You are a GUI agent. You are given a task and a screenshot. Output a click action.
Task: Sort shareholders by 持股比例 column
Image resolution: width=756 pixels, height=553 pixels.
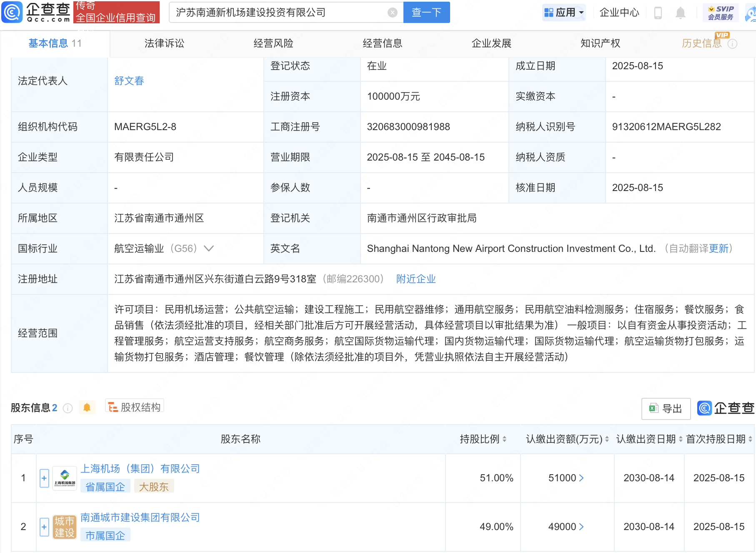tap(483, 439)
